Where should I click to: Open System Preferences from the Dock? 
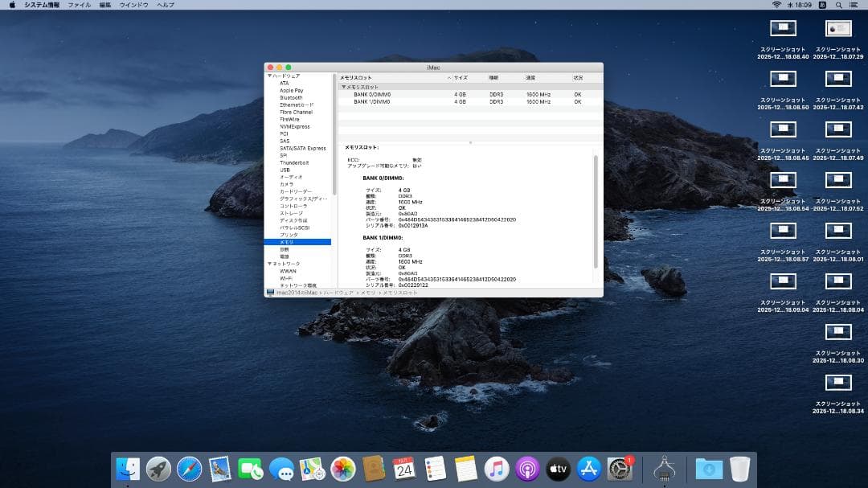[622, 470]
